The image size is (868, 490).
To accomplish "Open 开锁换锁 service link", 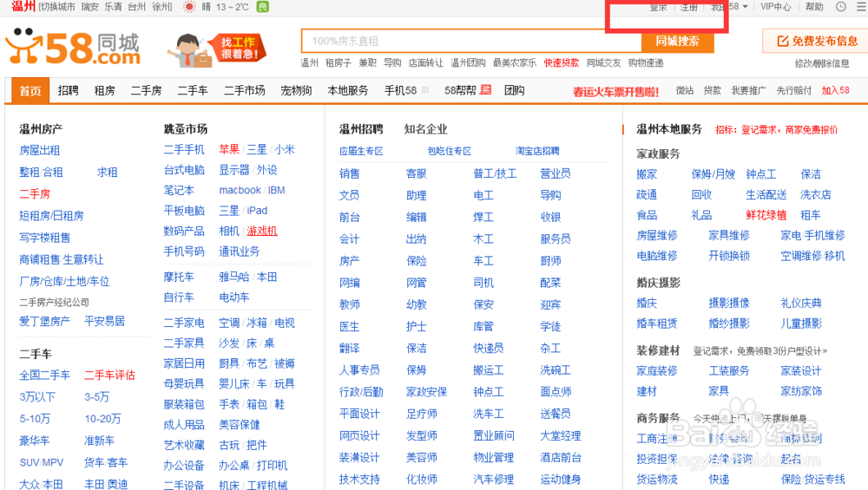I will tap(729, 256).
